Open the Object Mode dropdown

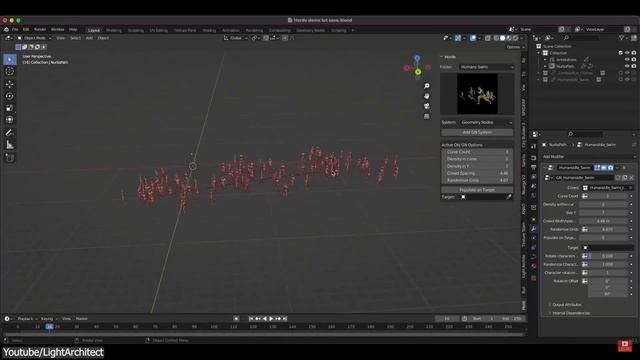tap(34, 38)
